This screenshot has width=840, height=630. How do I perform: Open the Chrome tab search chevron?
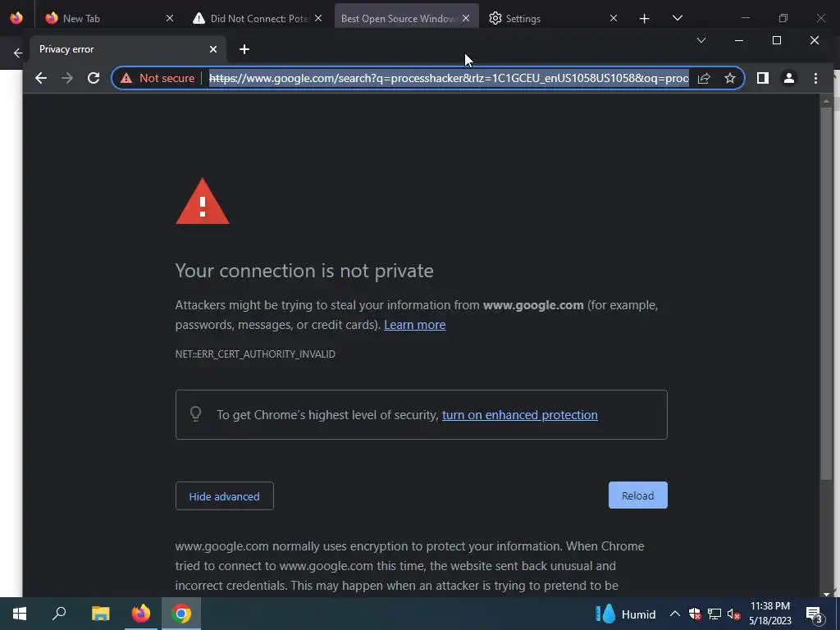click(x=701, y=40)
